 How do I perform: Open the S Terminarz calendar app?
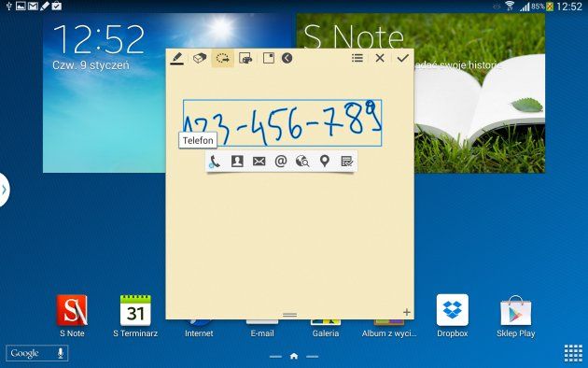pyautogui.click(x=135, y=317)
